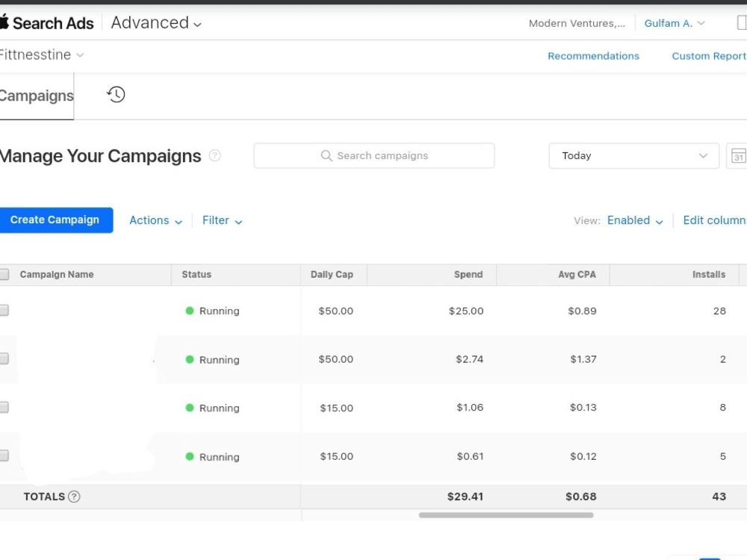The width and height of the screenshot is (747, 560).
Task: Toggle the select-all campaigns checkbox
Action: click(x=4, y=274)
